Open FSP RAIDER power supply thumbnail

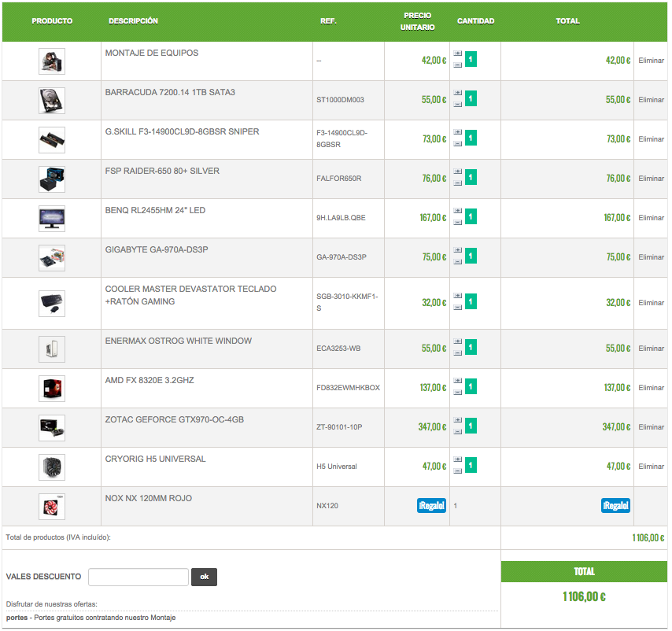pos(52,179)
